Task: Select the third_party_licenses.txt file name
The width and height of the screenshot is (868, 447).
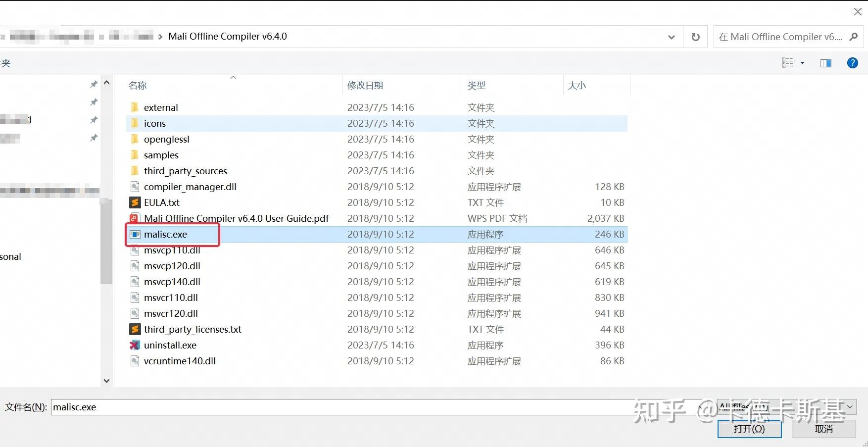Action: point(193,329)
